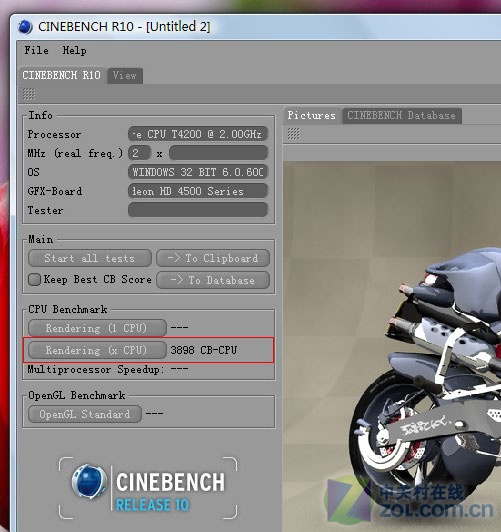Copy results with To Clipboard button

(x=213, y=258)
